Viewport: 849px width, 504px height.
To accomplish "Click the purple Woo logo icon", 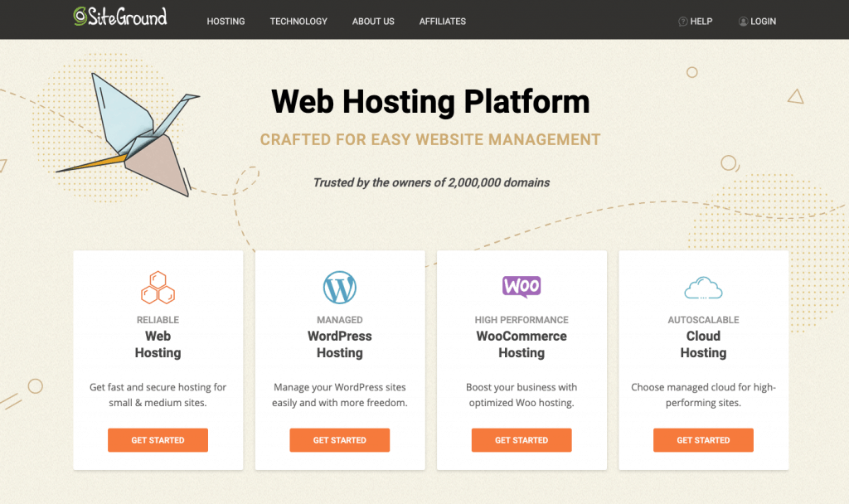I will (522, 286).
